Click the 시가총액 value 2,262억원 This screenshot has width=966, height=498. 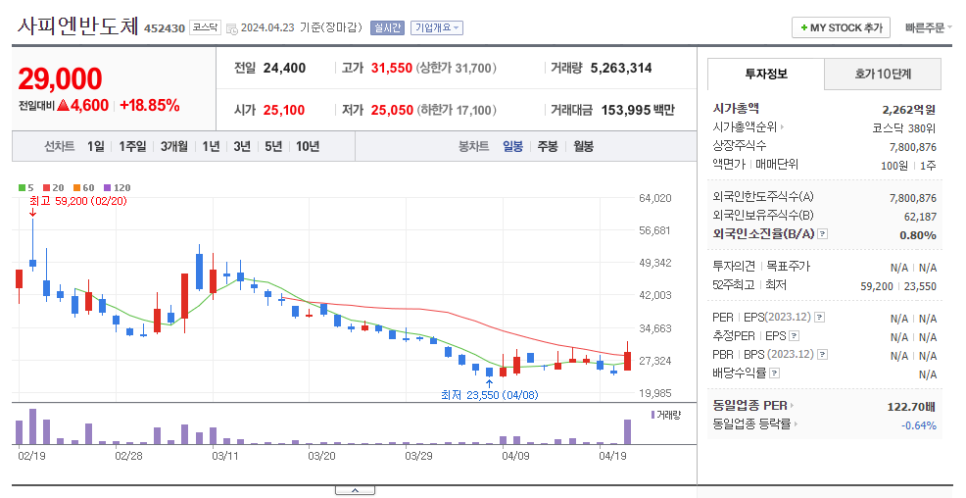point(909,110)
